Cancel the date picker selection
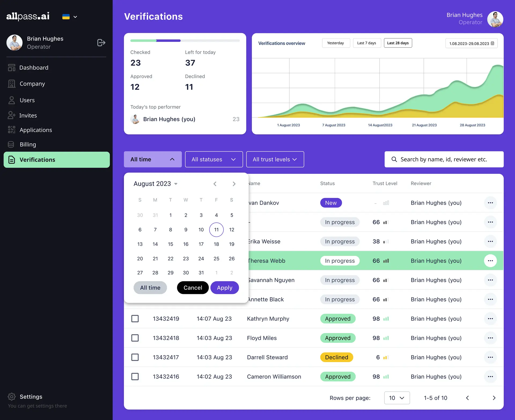515x420 pixels. point(193,288)
